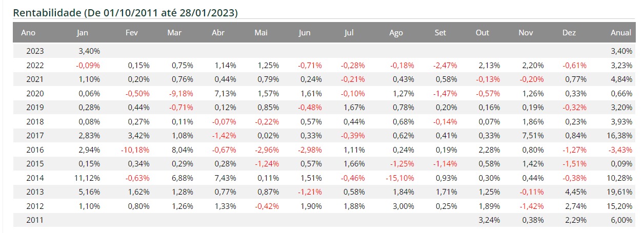Screen dimensions: 644x233
Task: Select the 2023 year row label
Action: pos(35,51)
